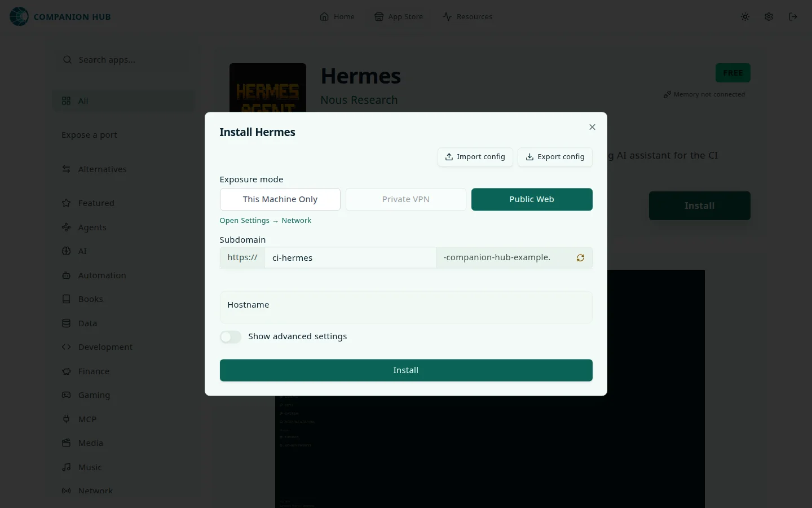812x508 pixels.
Task: Select Private VPN exposure mode
Action: point(406,199)
